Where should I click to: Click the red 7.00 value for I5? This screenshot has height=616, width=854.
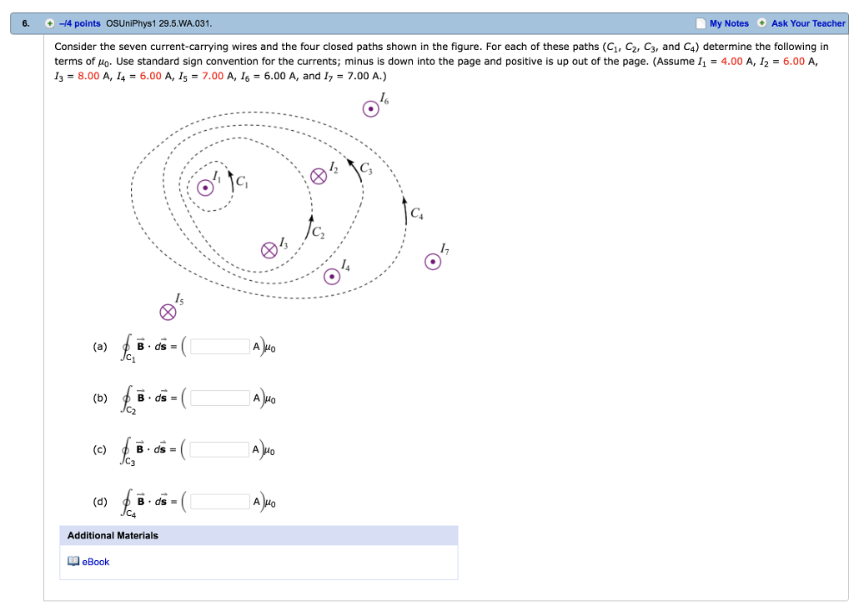click(213, 76)
